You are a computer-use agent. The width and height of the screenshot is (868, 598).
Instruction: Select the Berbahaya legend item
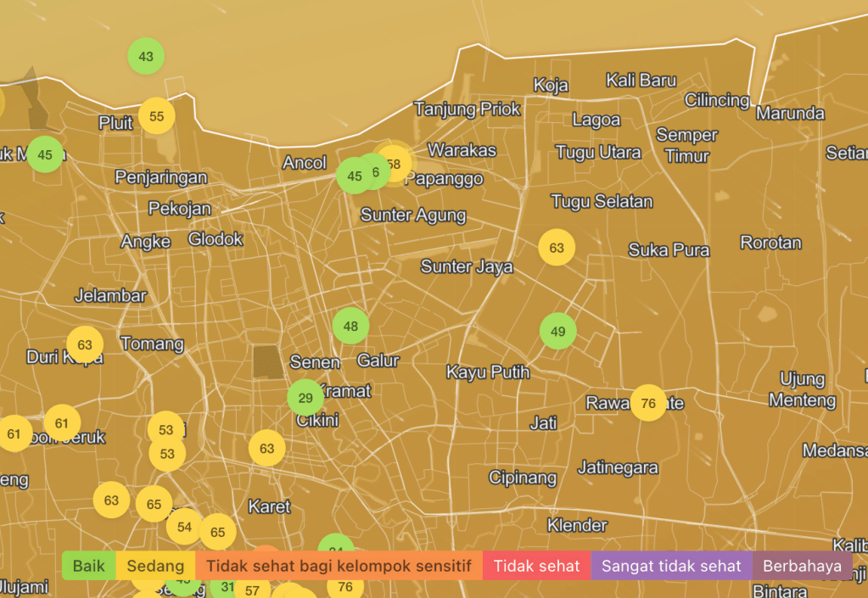pos(802,566)
